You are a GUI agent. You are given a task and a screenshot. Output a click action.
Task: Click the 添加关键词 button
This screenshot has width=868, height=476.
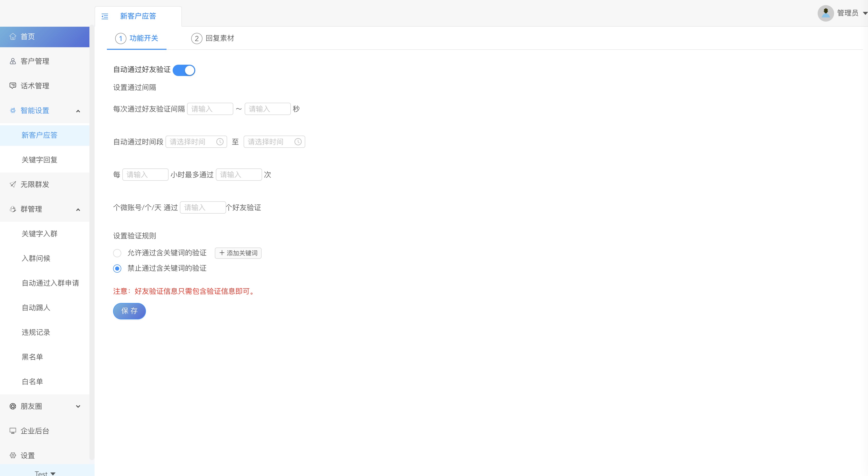(238, 253)
